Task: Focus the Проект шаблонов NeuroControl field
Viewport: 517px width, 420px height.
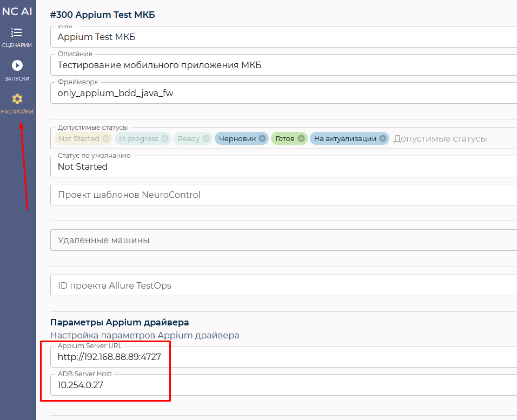Action: (283, 195)
